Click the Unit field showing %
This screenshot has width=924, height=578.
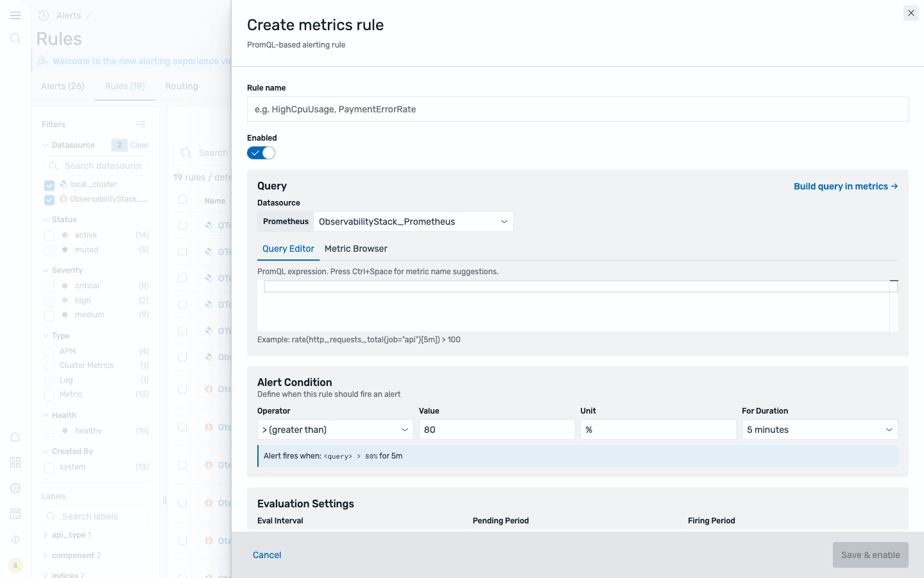coord(658,430)
